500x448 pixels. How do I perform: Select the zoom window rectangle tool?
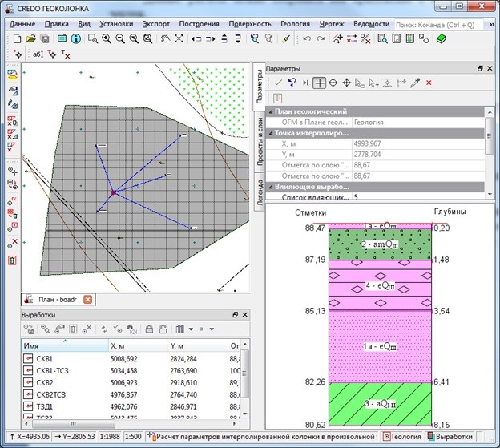93,39
